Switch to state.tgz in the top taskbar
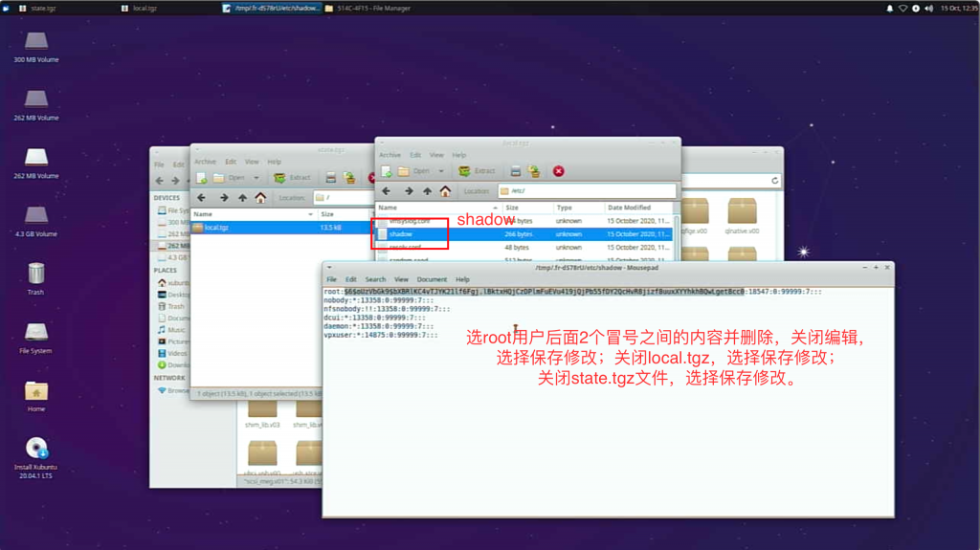This screenshot has height=550, width=980. click(x=37, y=8)
